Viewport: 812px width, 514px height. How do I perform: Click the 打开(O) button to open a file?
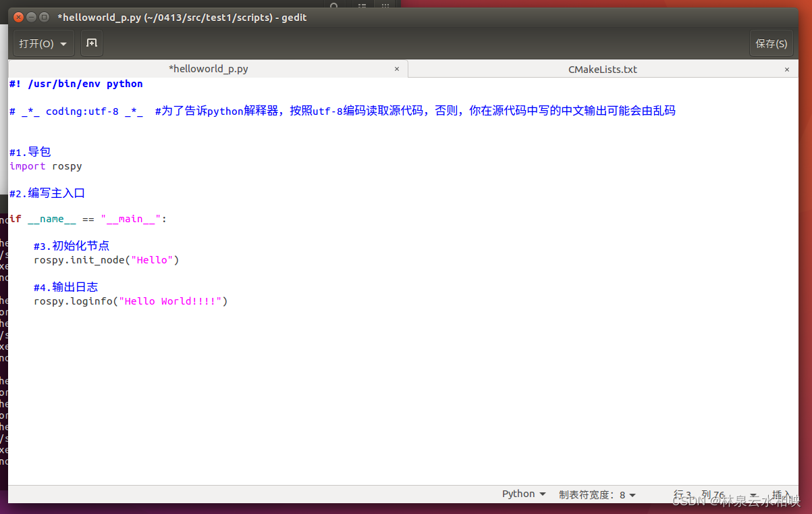click(x=37, y=43)
